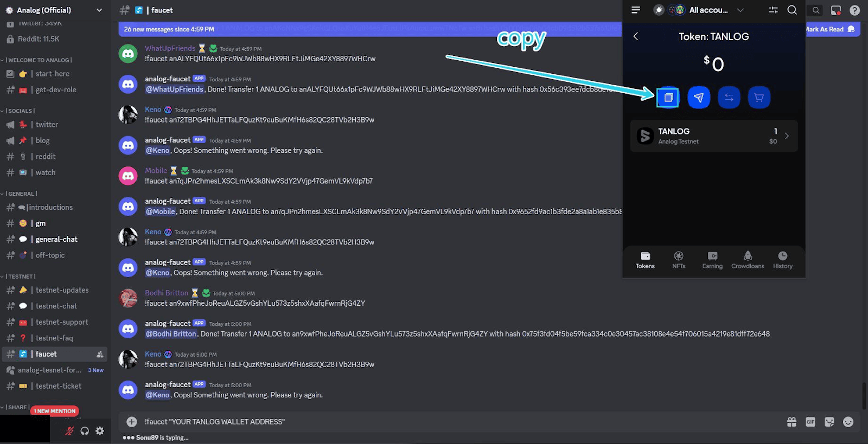
Task: Open the Discord inbox icon
Action: pos(836,10)
